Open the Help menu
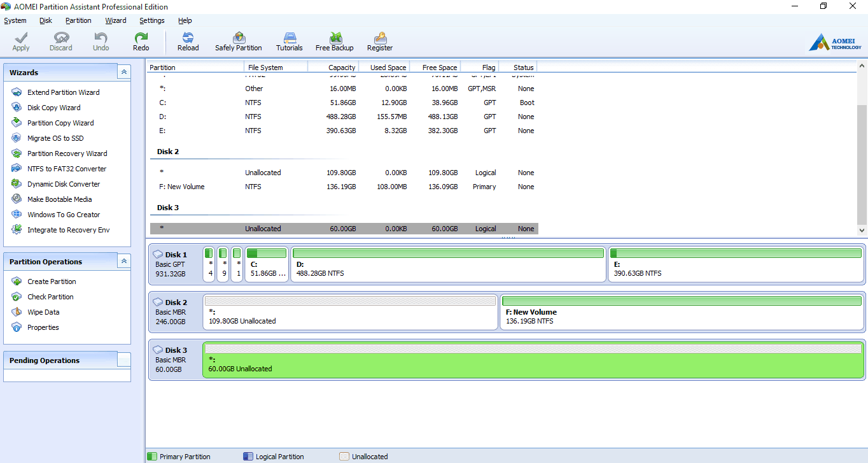Screen dimensions: 868x463 [185, 20]
